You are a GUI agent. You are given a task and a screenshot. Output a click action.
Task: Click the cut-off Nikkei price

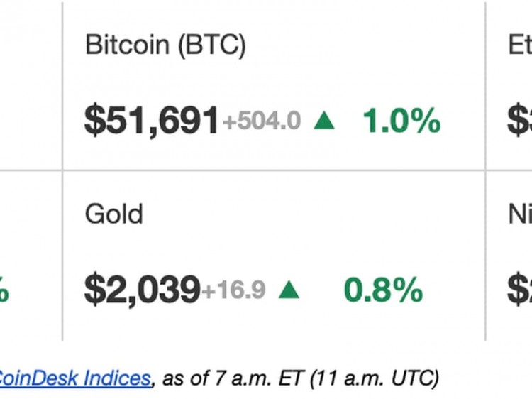click(x=520, y=290)
